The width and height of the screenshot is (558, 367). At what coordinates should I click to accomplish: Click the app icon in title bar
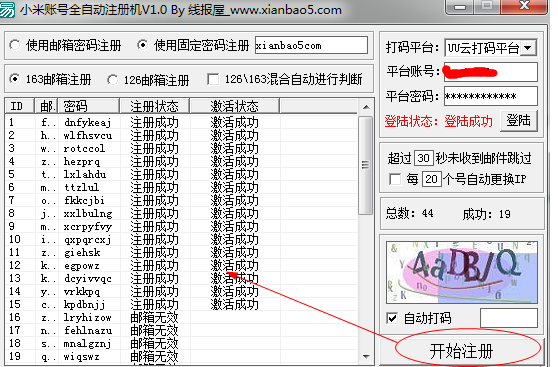[7, 10]
